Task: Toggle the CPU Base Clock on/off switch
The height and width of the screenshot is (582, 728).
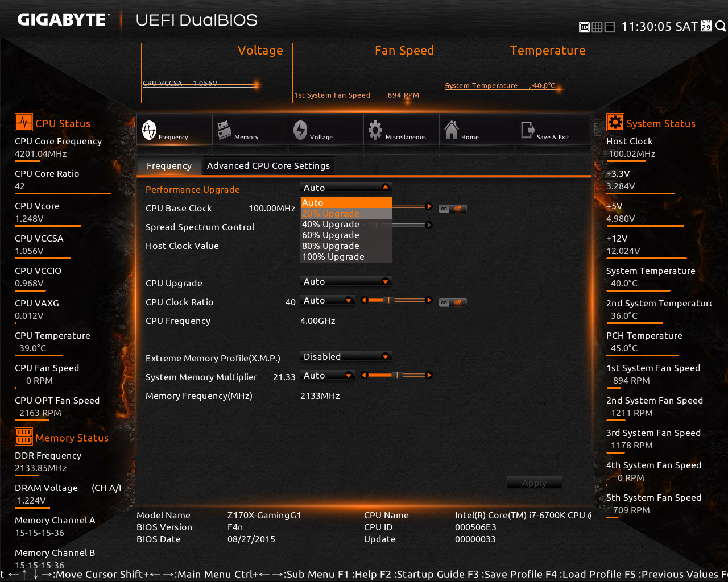Action: click(x=453, y=209)
